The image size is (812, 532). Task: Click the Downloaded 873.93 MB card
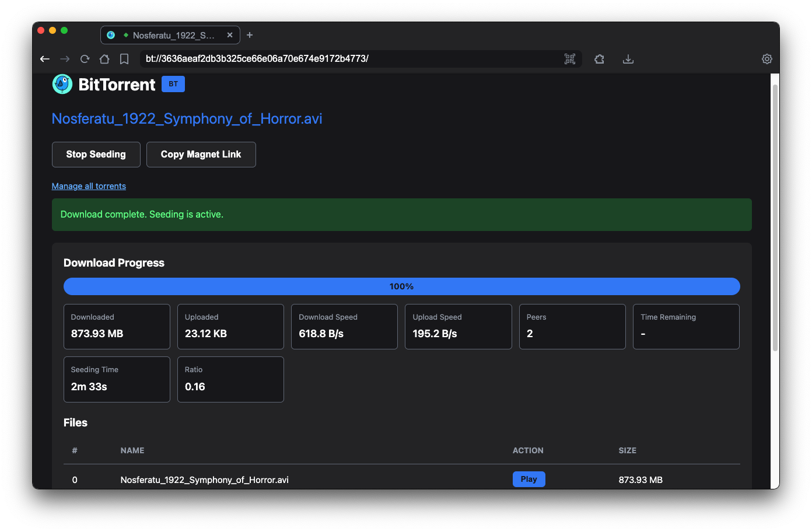(117, 327)
